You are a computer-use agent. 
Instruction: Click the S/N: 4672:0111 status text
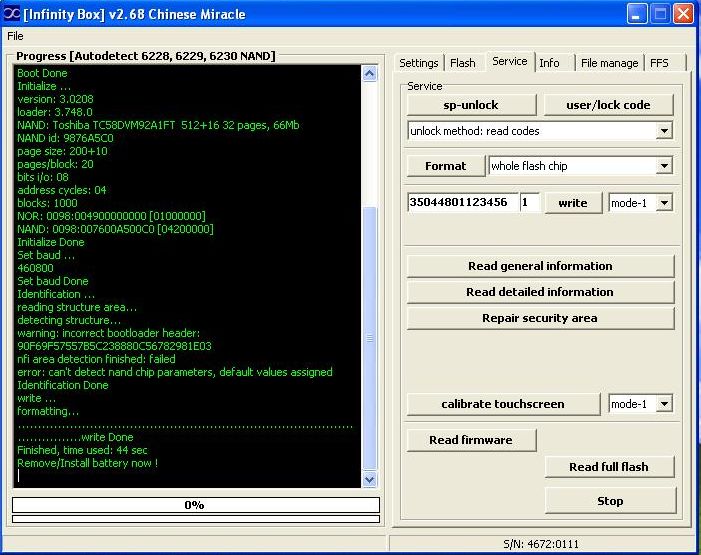[x=541, y=544]
